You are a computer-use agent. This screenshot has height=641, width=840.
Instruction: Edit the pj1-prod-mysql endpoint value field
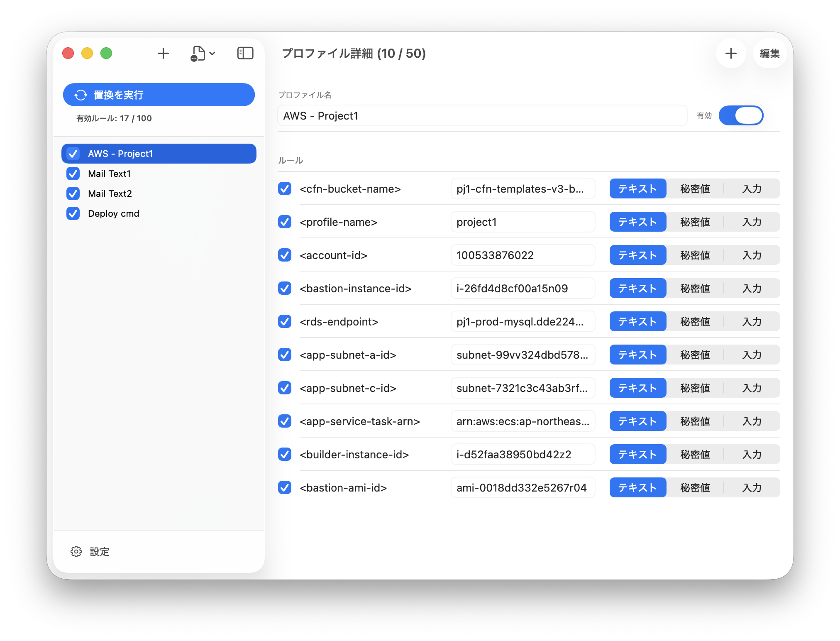click(x=523, y=321)
